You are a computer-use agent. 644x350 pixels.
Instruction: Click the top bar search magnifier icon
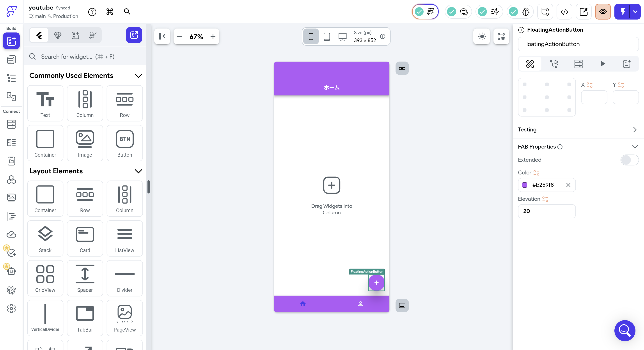click(127, 11)
